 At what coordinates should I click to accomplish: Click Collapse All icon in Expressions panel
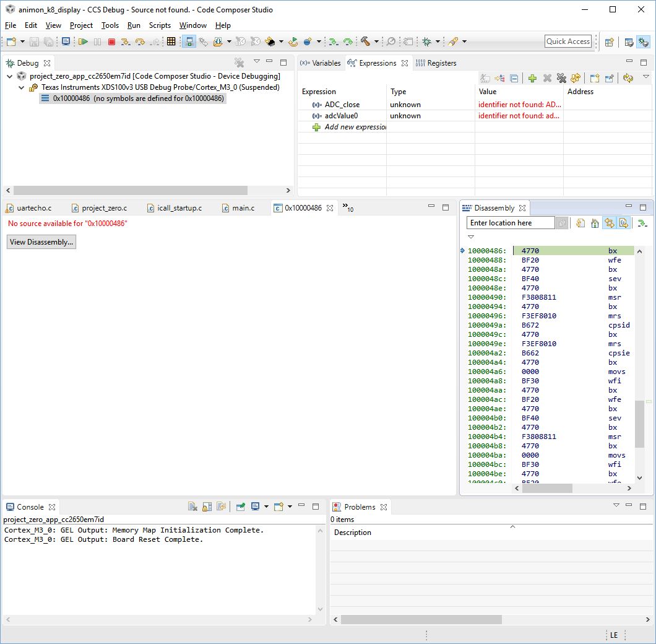514,78
